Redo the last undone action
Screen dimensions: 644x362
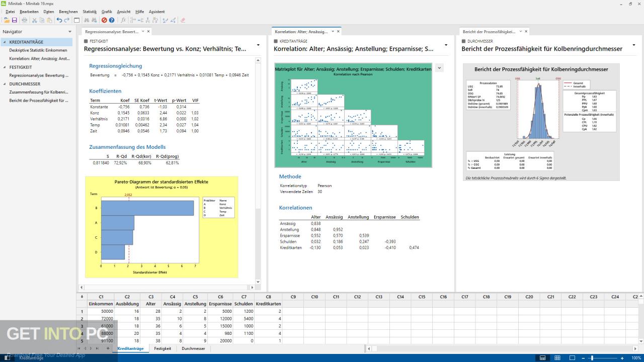coord(67,20)
